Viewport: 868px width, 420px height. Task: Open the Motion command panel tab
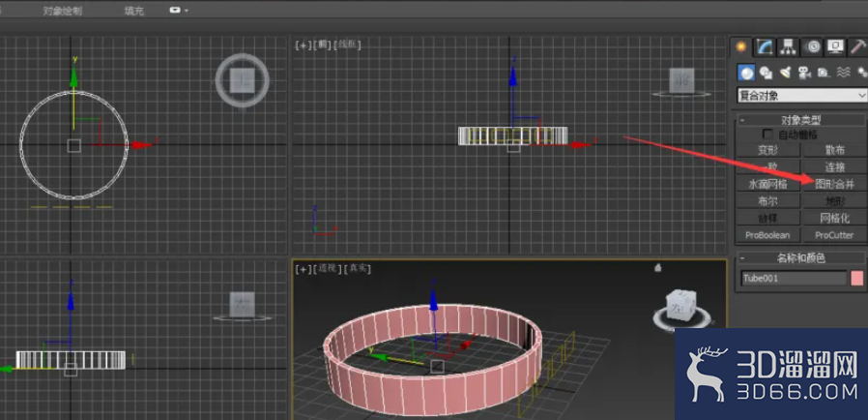click(812, 47)
